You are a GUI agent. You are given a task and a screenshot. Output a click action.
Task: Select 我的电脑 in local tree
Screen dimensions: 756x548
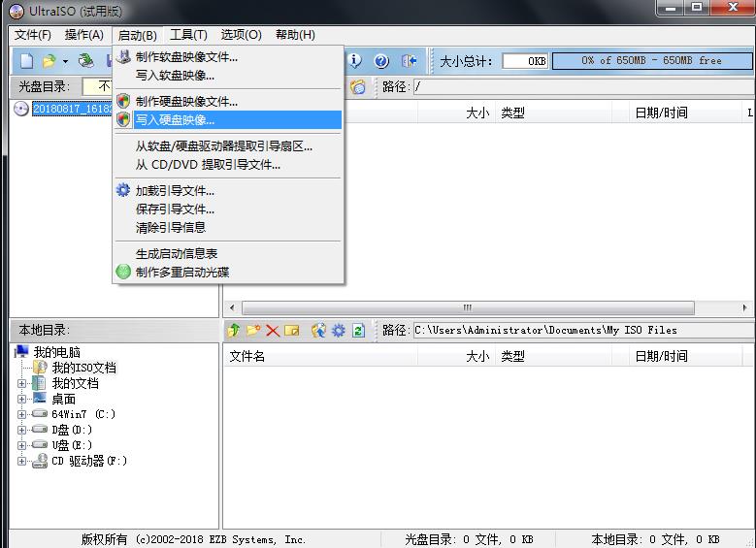(x=57, y=352)
